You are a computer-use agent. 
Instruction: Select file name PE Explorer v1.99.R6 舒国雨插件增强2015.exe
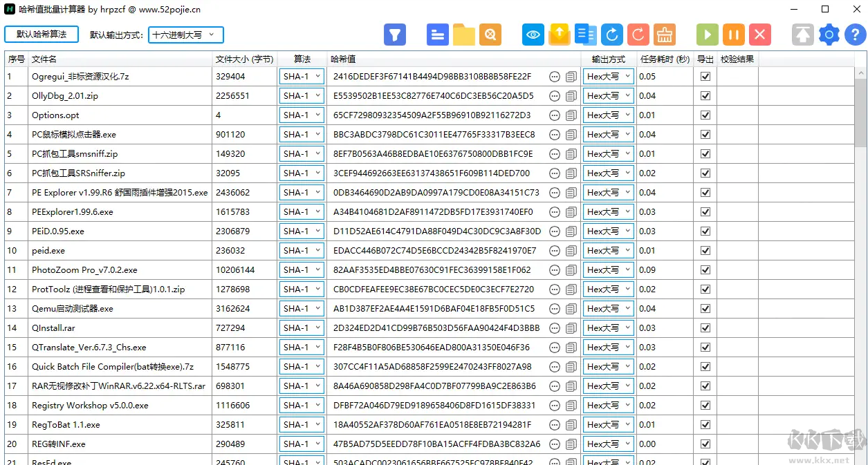coord(120,193)
